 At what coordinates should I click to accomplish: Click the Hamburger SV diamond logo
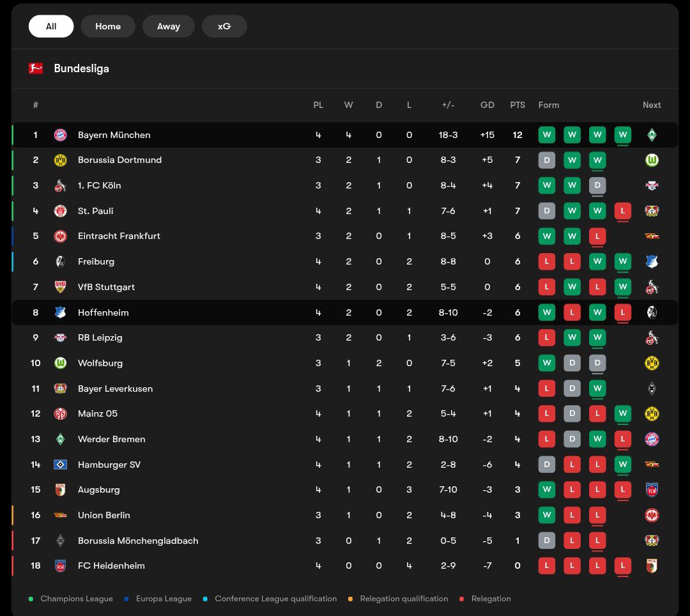click(x=60, y=465)
